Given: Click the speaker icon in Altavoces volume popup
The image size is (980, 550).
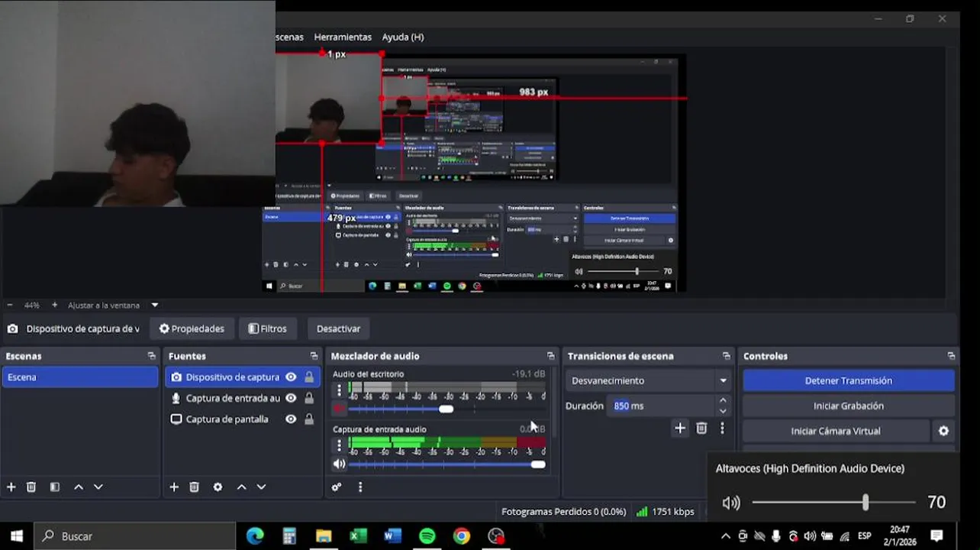Looking at the screenshot, I should [731, 503].
